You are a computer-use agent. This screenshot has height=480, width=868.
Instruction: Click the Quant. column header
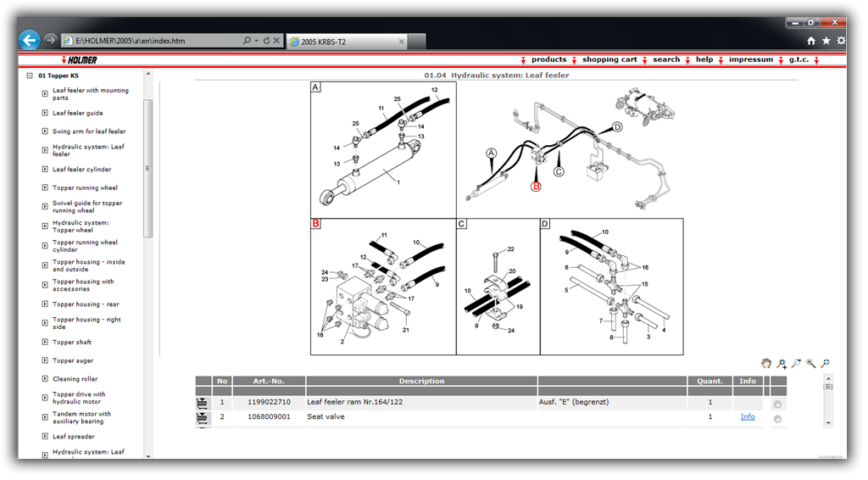point(709,381)
